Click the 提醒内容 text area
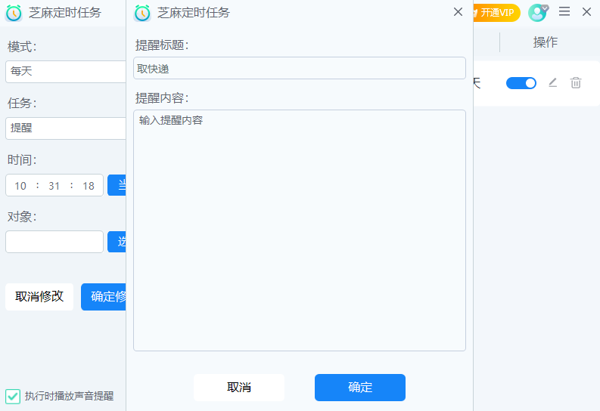The image size is (600, 411). click(299, 230)
